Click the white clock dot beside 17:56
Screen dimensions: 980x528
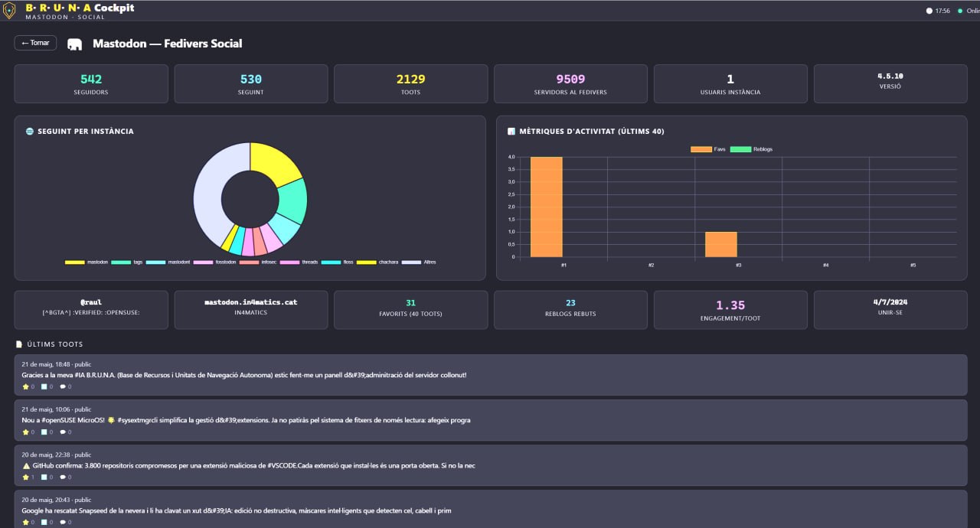[x=929, y=11]
